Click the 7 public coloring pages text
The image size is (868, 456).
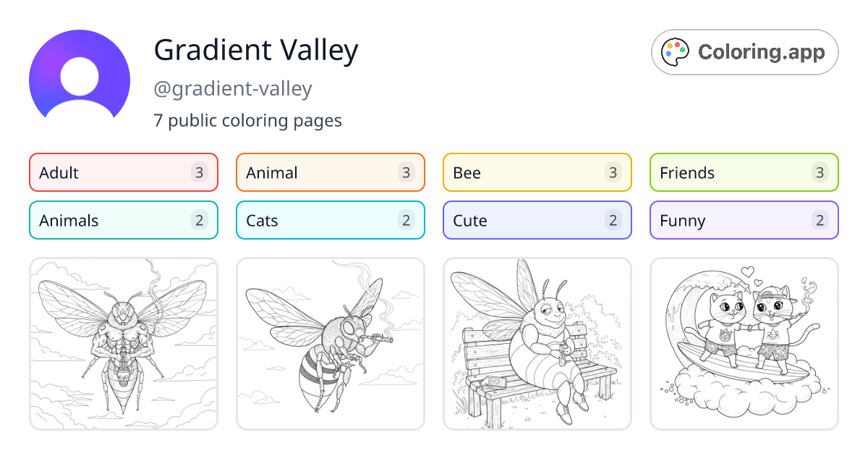tap(247, 120)
